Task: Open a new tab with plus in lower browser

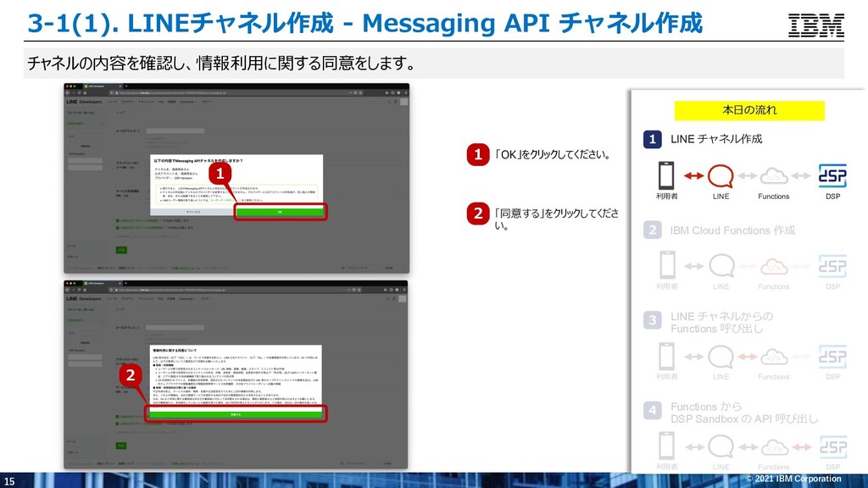Action: (x=125, y=283)
